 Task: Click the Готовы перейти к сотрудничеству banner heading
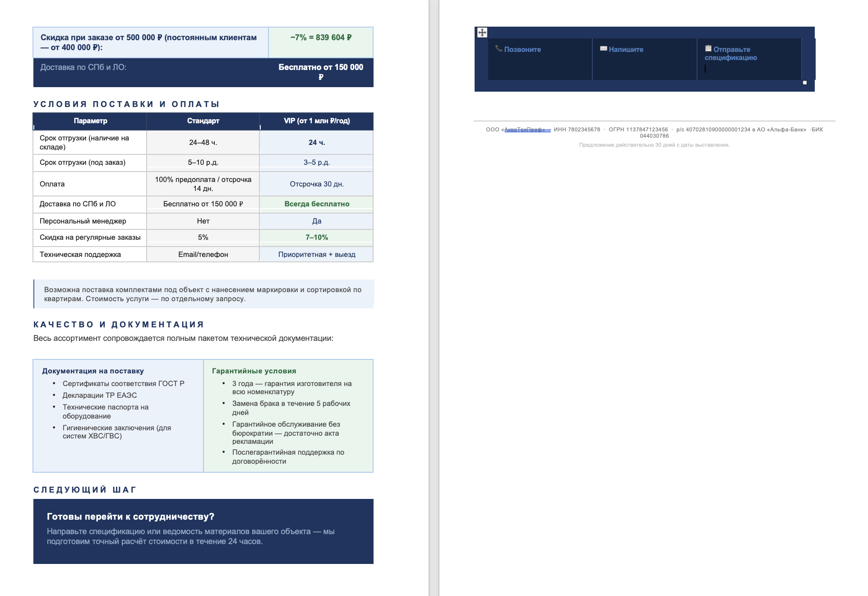click(130, 517)
